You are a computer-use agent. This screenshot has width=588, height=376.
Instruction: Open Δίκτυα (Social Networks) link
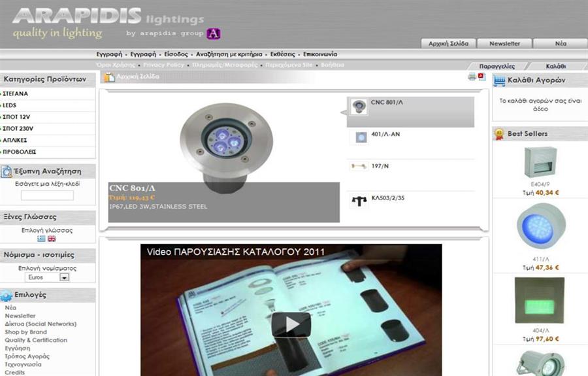click(x=41, y=324)
